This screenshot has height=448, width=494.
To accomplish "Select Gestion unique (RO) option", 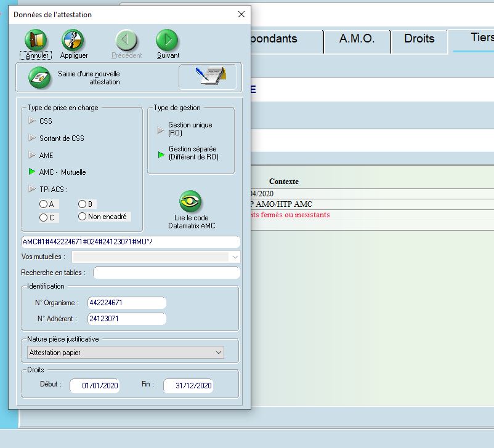I will click(162, 129).
